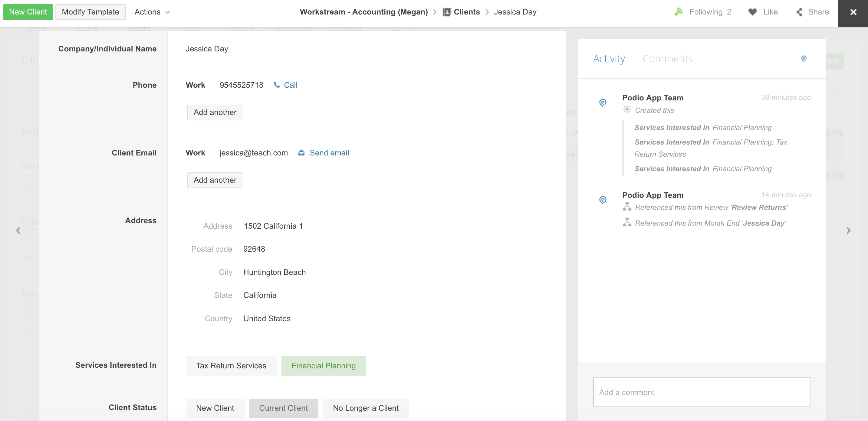Toggle Tax Return Services option
Screen dimensions: 868x421
coord(231,366)
